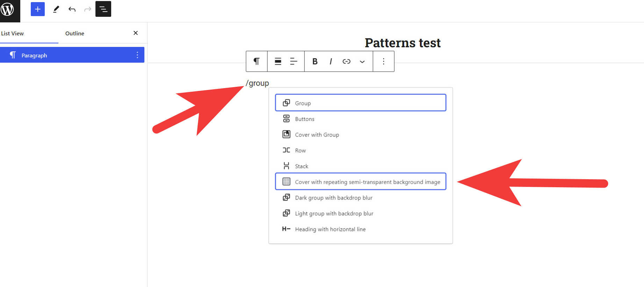Open Paragraph options in List View
This screenshot has height=287, width=644.
point(137,55)
